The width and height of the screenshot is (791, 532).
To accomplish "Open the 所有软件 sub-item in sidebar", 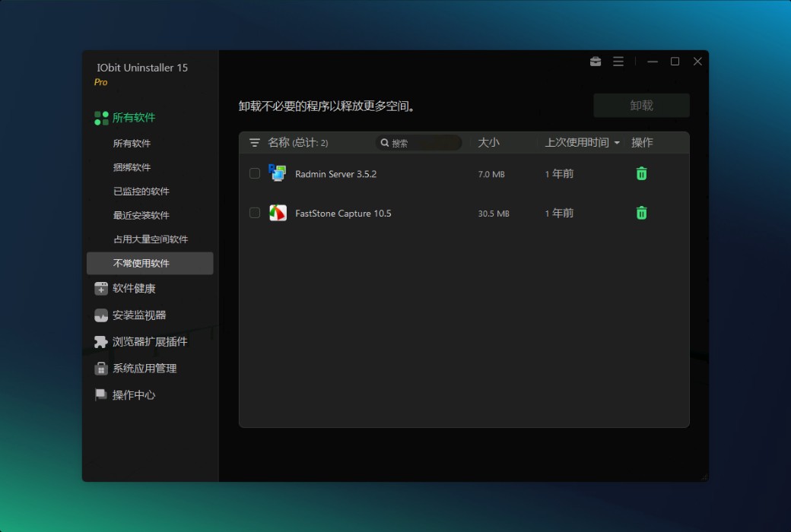I will (132, 144).
